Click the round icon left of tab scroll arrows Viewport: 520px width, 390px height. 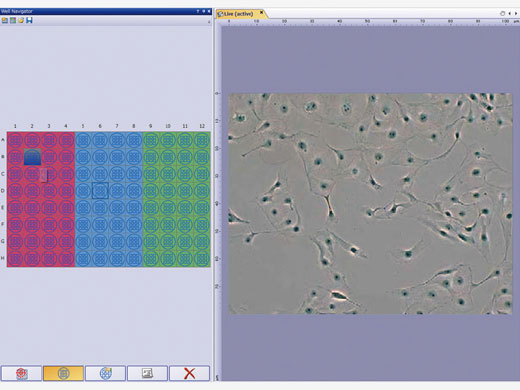(502, 13)
